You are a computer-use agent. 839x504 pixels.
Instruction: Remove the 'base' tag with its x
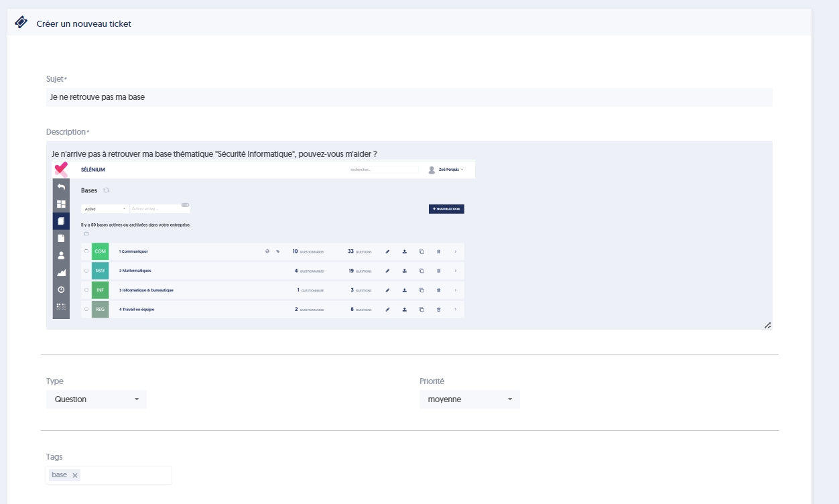pos(75,475)
